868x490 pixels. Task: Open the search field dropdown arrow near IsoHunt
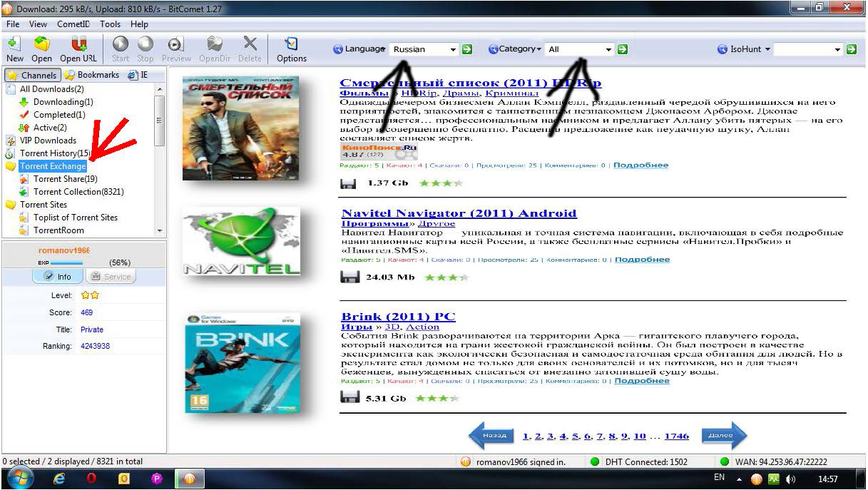pyautogui.click(x=837, y=49)
